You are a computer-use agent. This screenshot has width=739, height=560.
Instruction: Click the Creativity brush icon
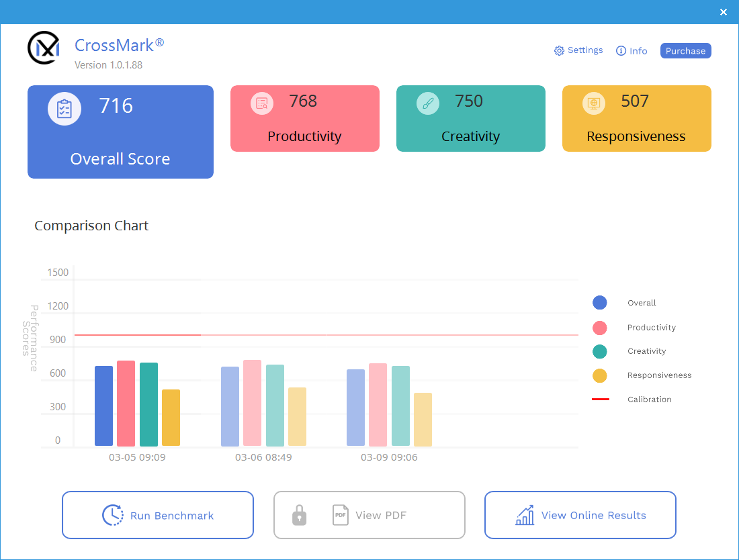click(428, 103)
